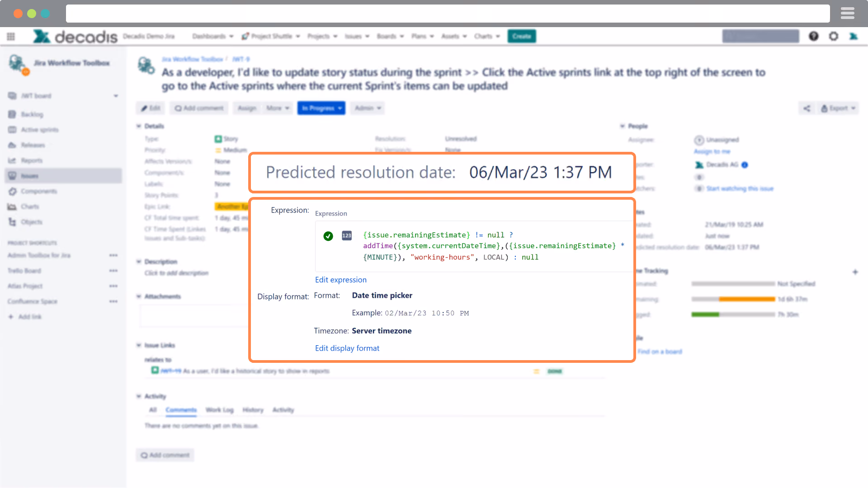The width and height of the screenshot is (868, 488).
Task: Click the 123 number type icon
Action: (347, 235)
